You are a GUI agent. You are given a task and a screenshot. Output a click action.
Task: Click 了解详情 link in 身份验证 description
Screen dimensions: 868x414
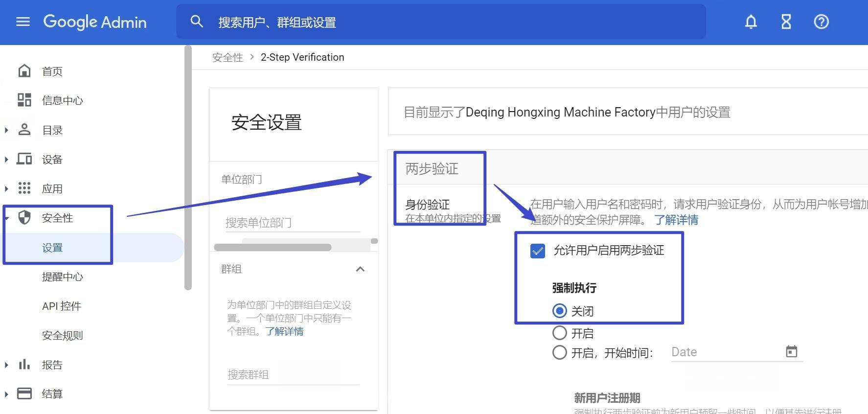point(676,220)
